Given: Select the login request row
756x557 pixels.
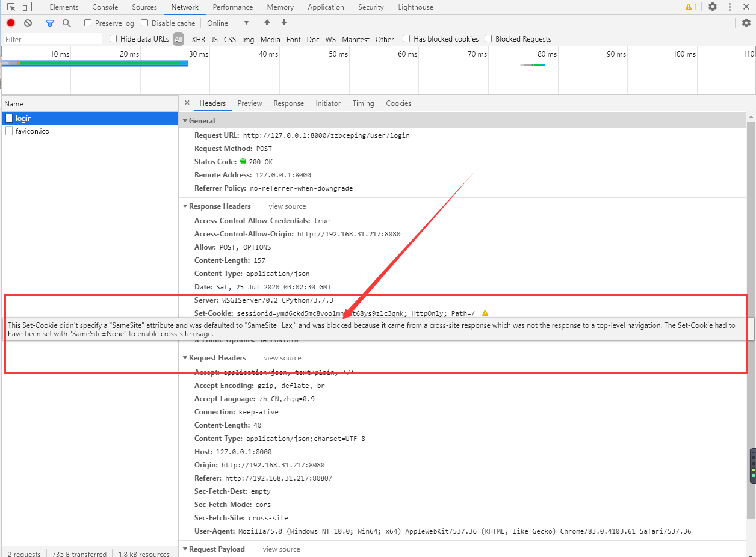Looking at the screenshot, I should (x=90, y=118).
